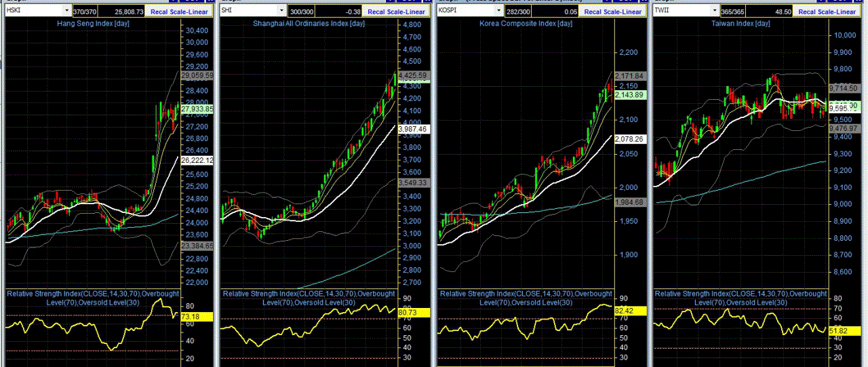Click the 2,171.84 upper band label
Screen dimensions: 868x367
629,76
